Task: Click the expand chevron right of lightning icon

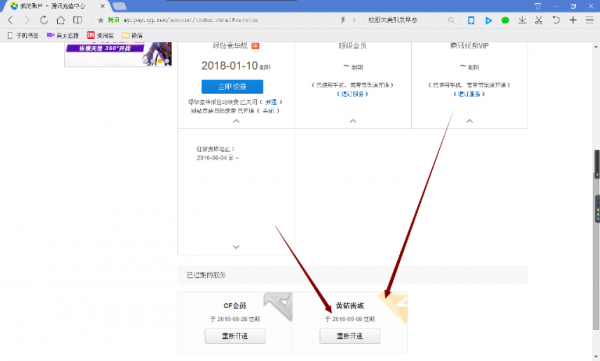Action: click(354, 20)
